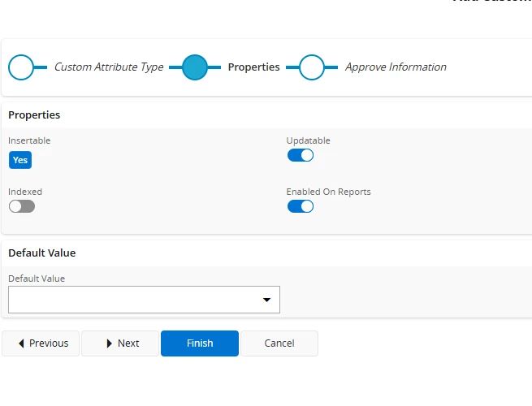Click the filled Properties step circle

point(195,67)
